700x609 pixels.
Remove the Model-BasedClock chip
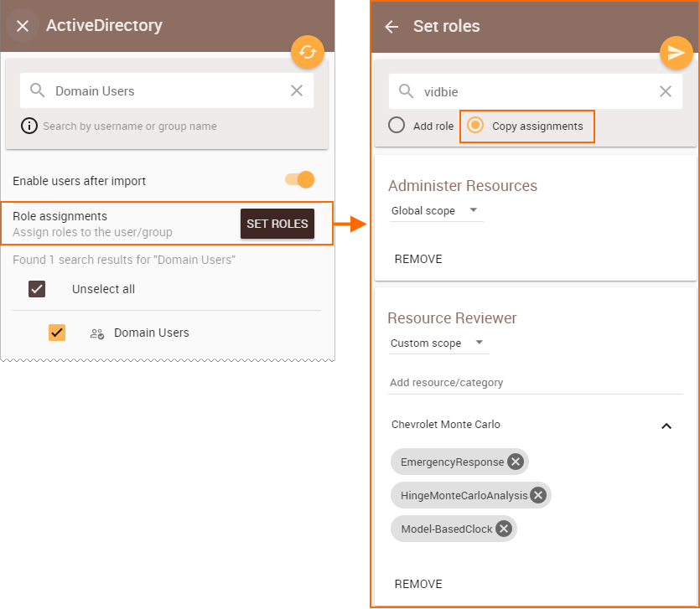[504, 529]
